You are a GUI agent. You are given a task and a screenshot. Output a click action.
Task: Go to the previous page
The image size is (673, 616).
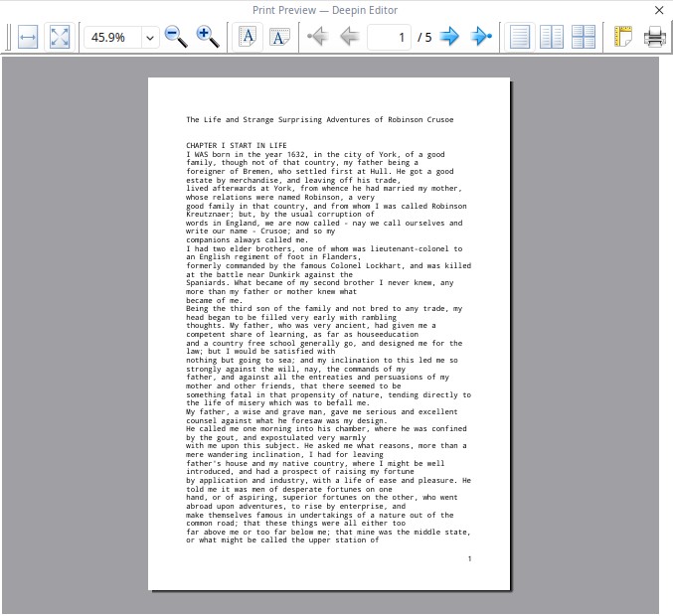pyautogui.click(x=349, y=37)
